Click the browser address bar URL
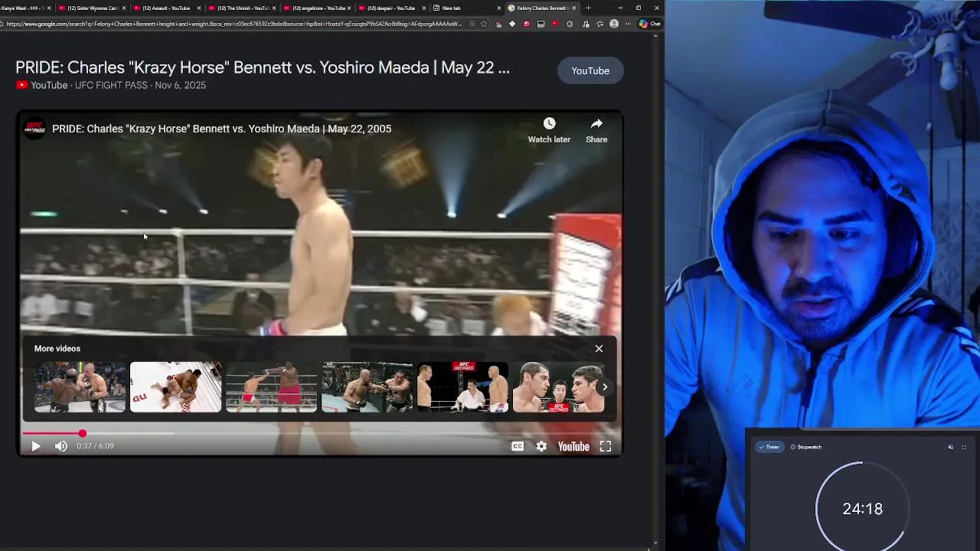This screenshot has width=980, height=551. click(234, 24)
